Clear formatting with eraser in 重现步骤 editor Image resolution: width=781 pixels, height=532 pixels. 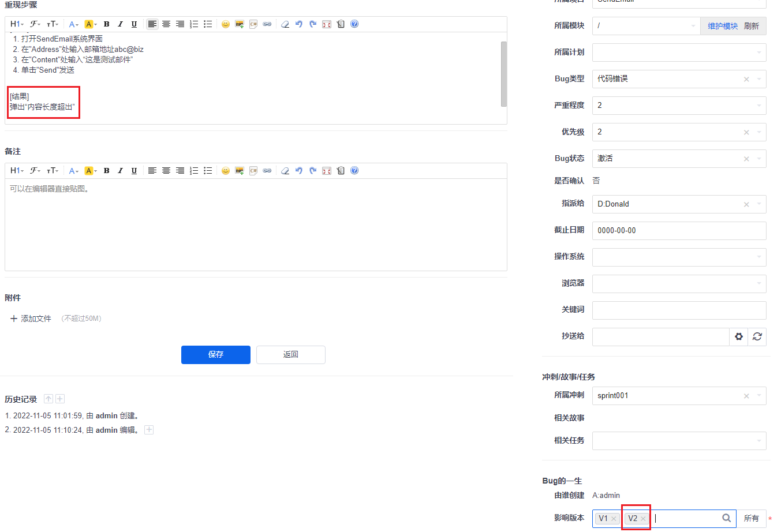coord(285,24)
